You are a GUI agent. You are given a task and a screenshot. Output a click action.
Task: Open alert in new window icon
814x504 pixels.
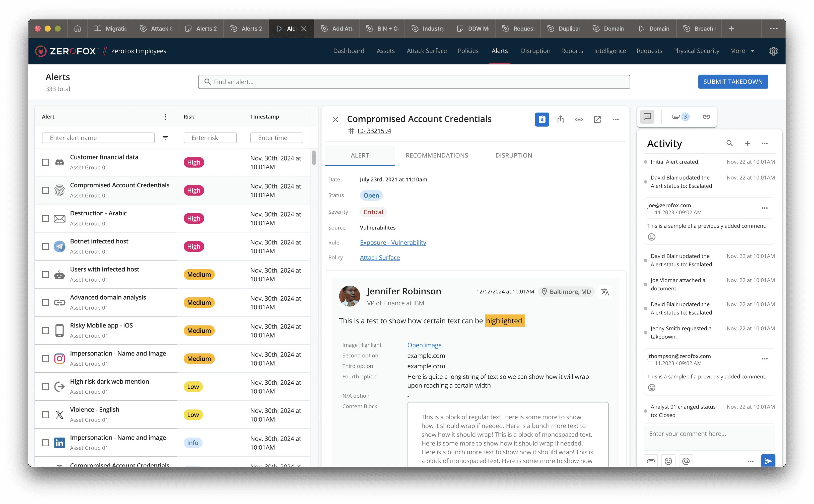point(597,119)
